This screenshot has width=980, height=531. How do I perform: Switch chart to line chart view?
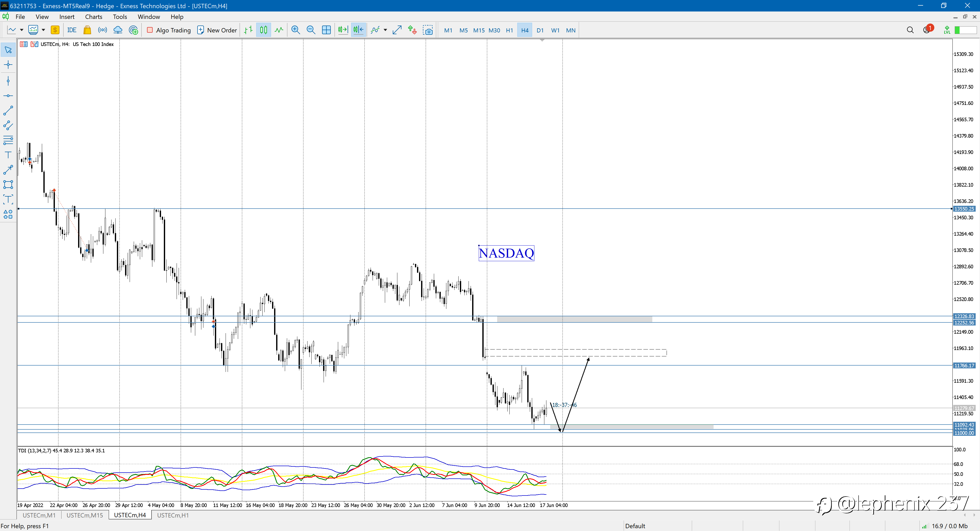(x=279, y=30)
